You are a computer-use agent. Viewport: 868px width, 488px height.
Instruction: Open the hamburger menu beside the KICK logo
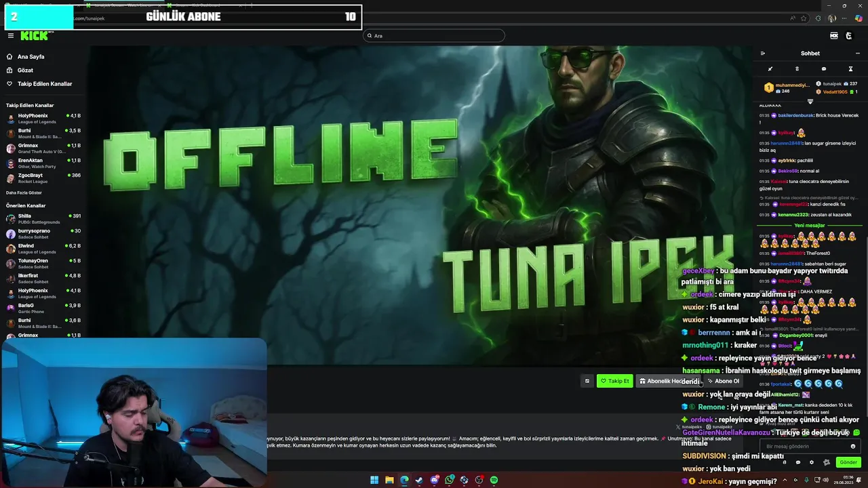(x=11, y=36)
